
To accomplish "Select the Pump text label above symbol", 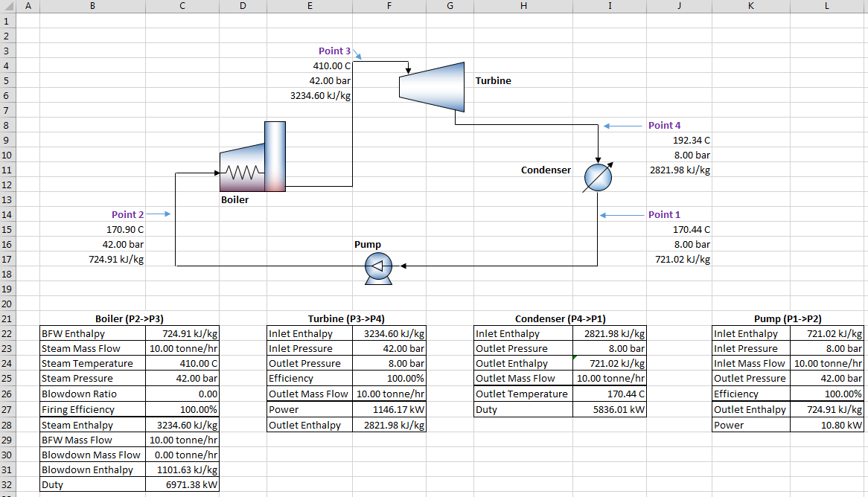I will (x=368, y=245).
